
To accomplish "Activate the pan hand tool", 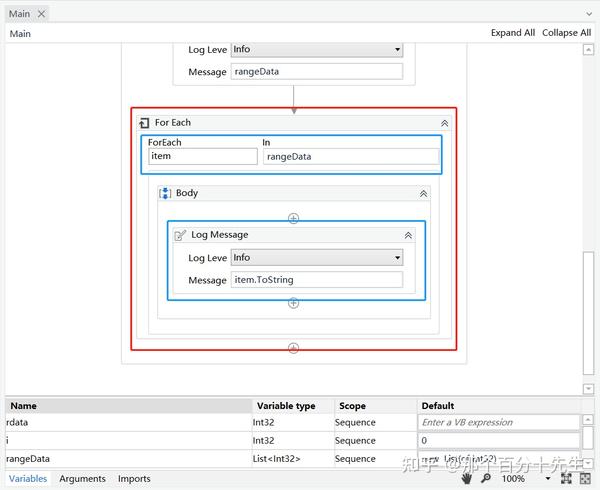I will (466, 478).
